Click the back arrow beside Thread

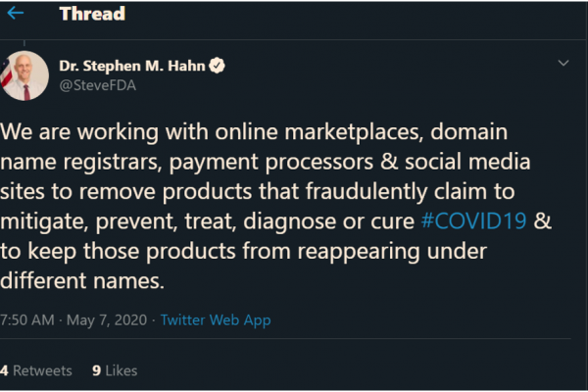click(x=16, y=14)
